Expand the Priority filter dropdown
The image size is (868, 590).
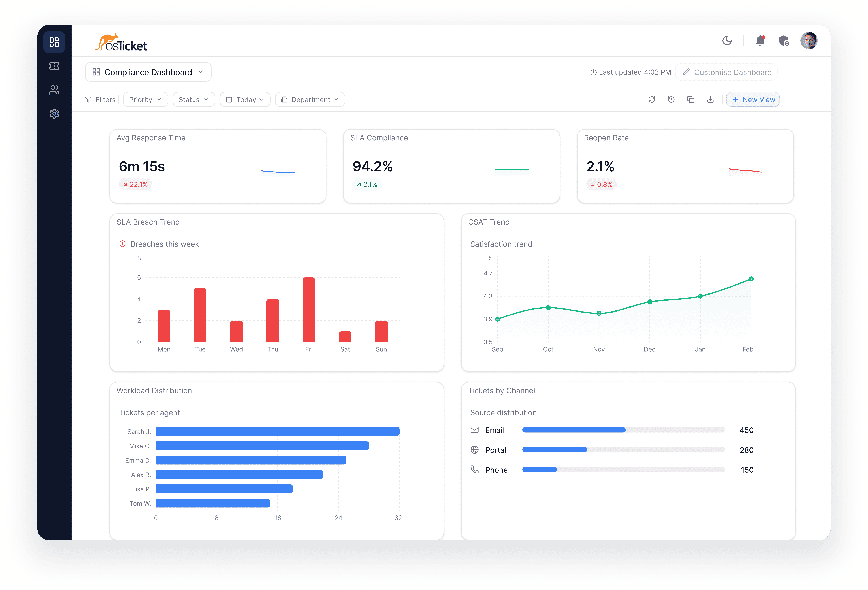point(145,100)
